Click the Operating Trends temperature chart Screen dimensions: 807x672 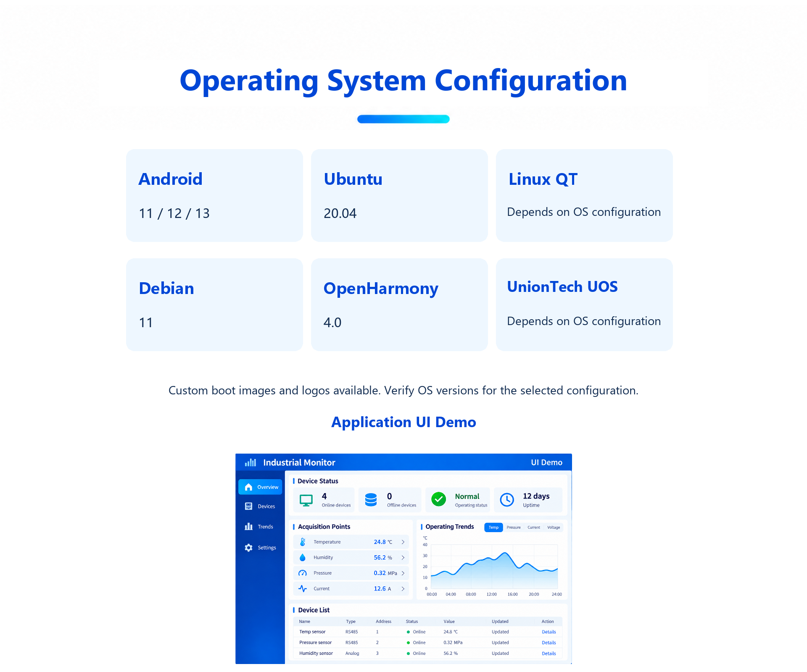coord(494,566)
